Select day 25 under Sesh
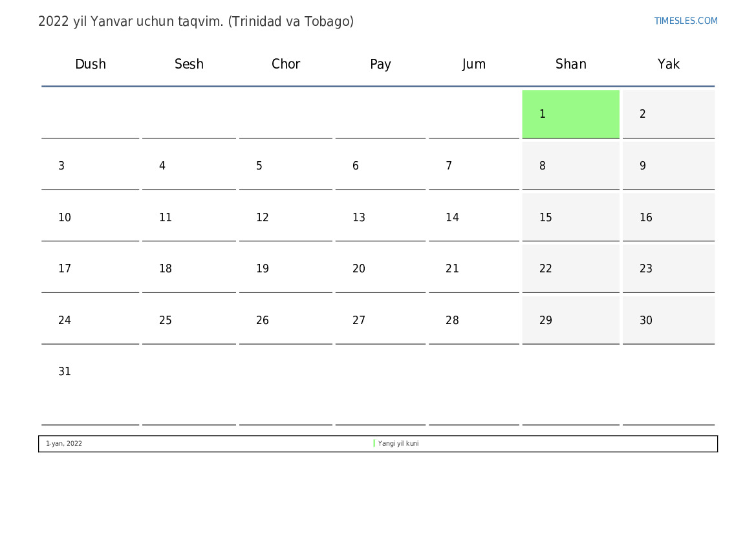This screenshot has width=756, height=535. pos(189,320)
